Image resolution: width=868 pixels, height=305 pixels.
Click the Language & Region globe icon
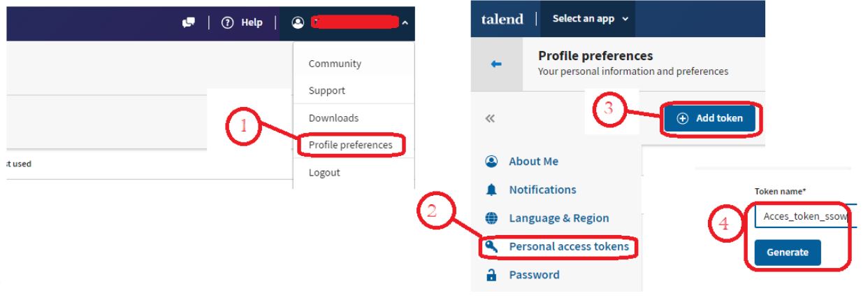(490, 218)
